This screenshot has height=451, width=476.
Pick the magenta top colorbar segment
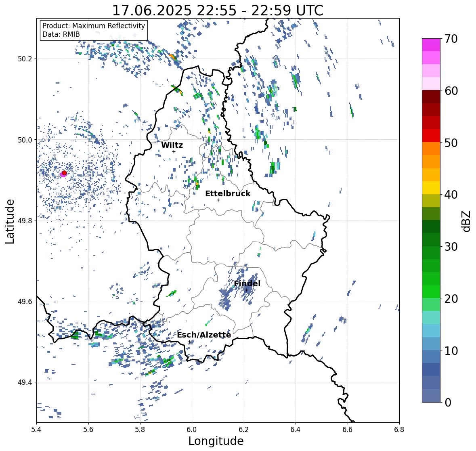click(431, 45)
